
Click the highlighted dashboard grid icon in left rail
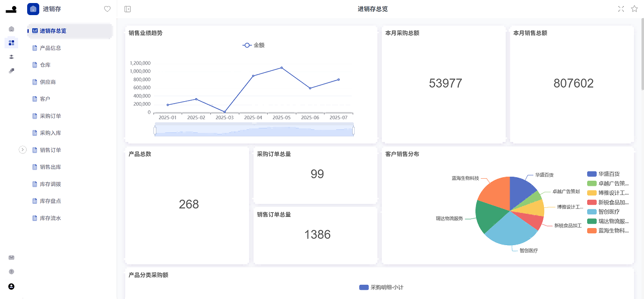[11, 43]
